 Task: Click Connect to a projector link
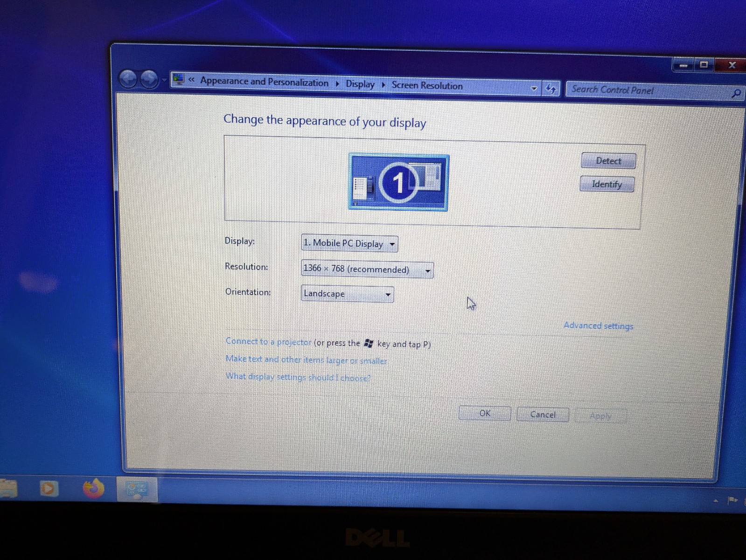(268, 341)
